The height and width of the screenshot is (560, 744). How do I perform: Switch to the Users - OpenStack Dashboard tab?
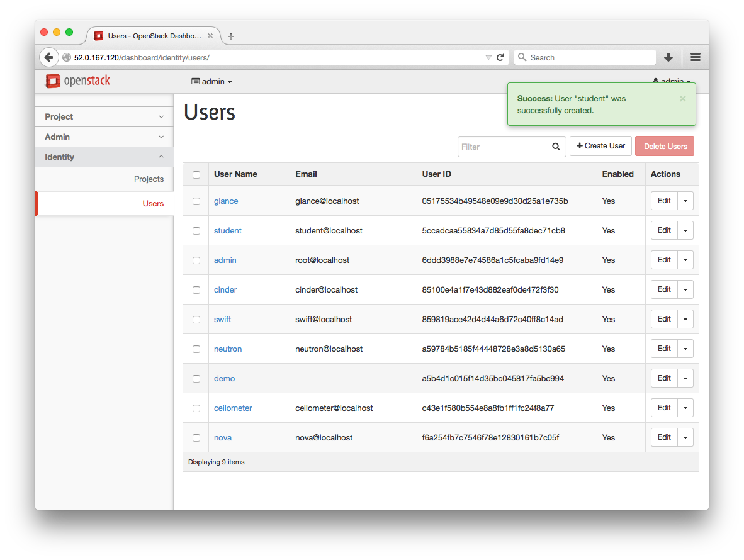153,36
